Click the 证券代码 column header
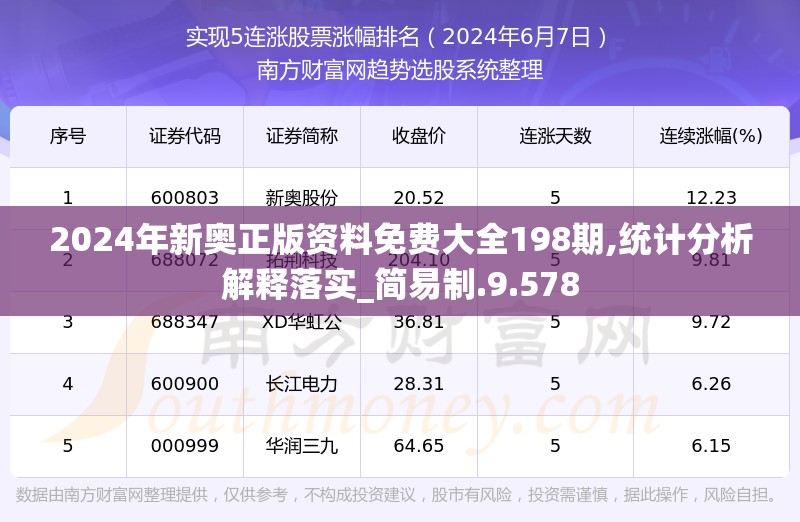Image resolution: width=800 pixels, height=522 pixels. [185, 136]
